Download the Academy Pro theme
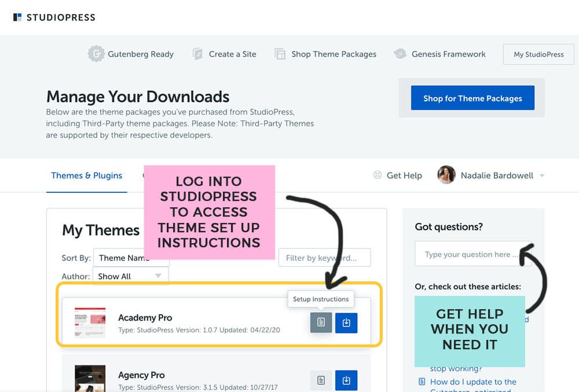The height and width of the screenshot is (392, 579). [x=346, y=323]
